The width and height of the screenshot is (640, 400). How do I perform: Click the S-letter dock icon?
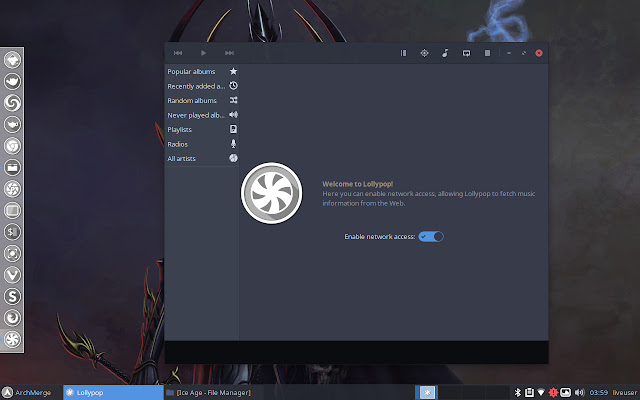(x=12, y=296)
